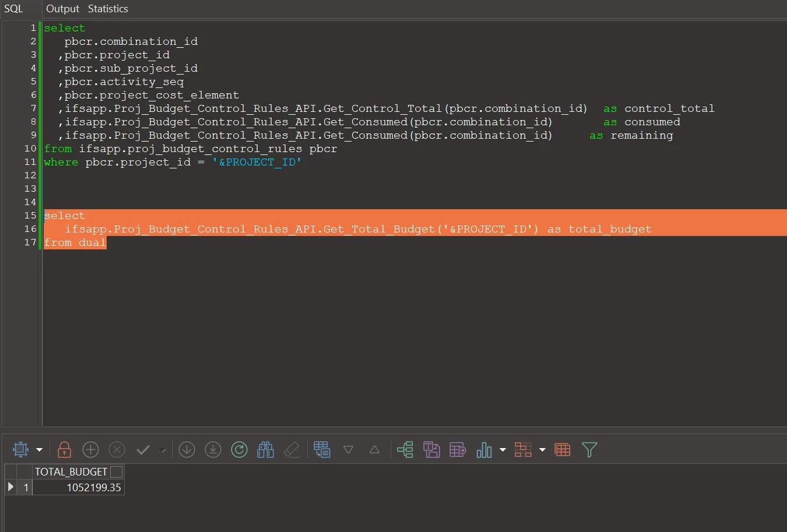Expand the bar chart dropdown arrow
787x532 pixels.
click(503, 450)
